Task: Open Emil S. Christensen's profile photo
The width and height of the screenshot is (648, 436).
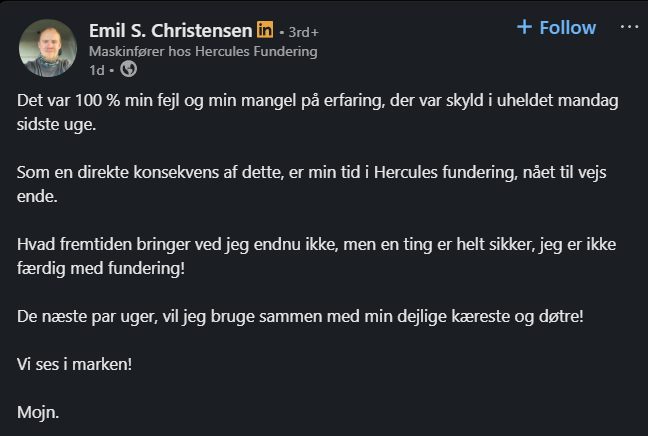Action: point(48,48)
